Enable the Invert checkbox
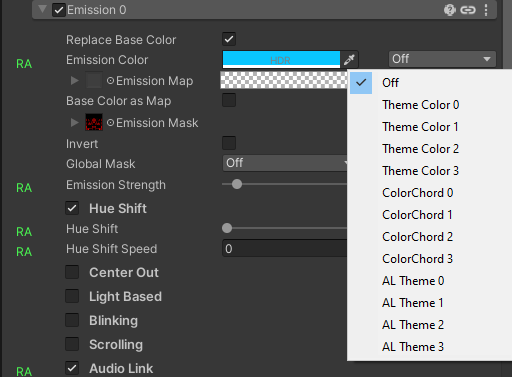The image size is (512, 377). click(x=229, y=143)
